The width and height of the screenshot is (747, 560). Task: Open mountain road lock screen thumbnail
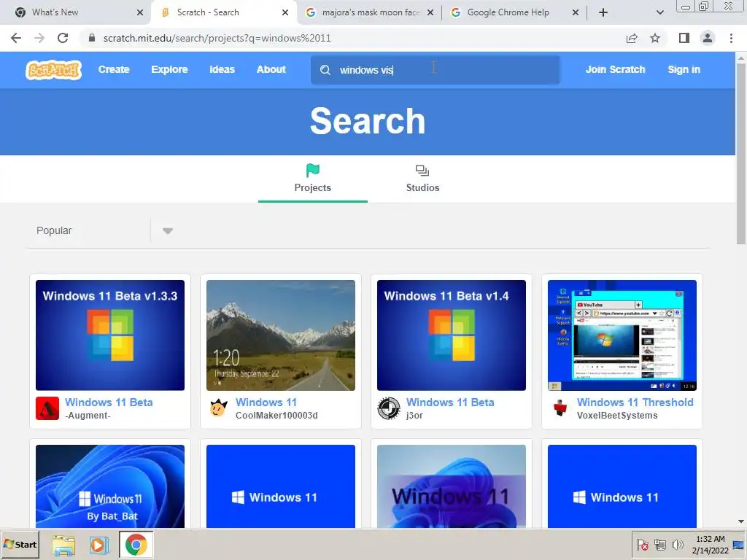[x=281, y=335]
